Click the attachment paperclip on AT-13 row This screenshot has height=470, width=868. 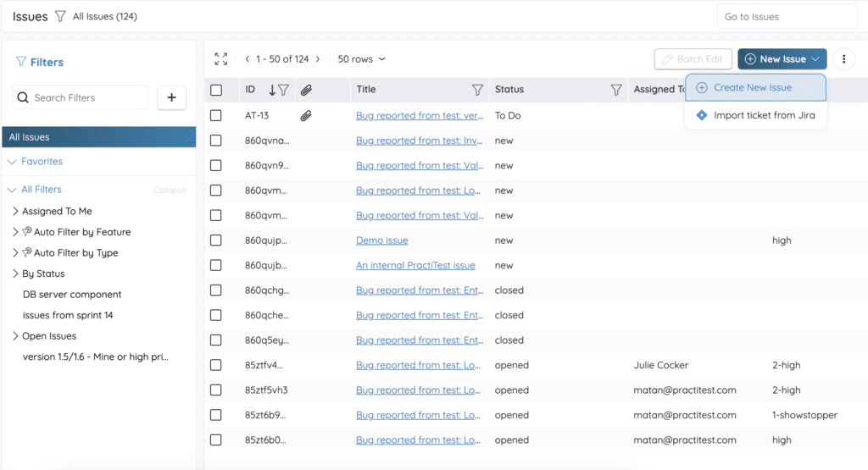point(306,116)
